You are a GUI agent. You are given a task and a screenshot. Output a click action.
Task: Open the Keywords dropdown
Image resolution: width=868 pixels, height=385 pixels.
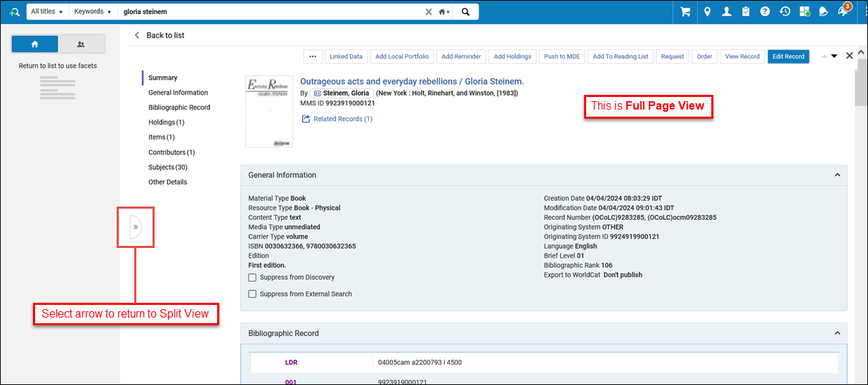click(93, 12)
